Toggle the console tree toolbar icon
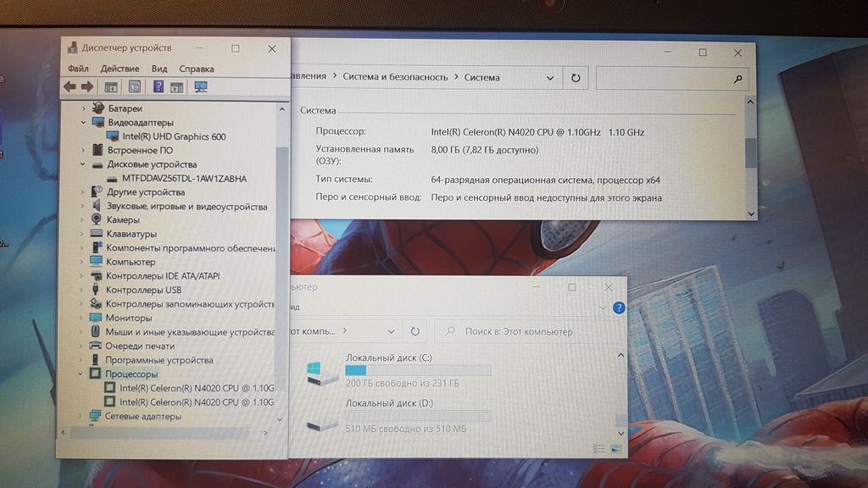Viewport: 868px width, 488px height. click(x=111, y=87)
